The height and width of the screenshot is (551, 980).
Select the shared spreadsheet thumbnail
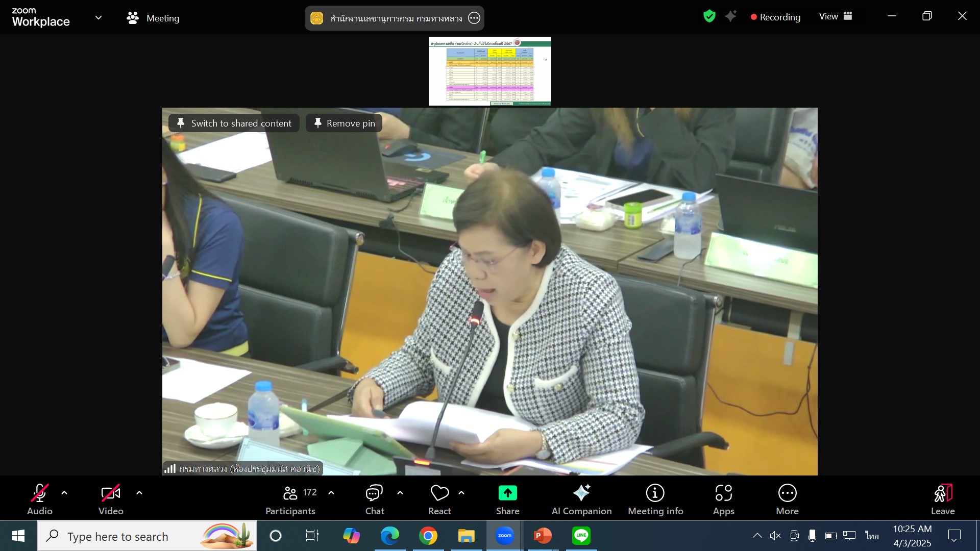(x=489, y=71)
